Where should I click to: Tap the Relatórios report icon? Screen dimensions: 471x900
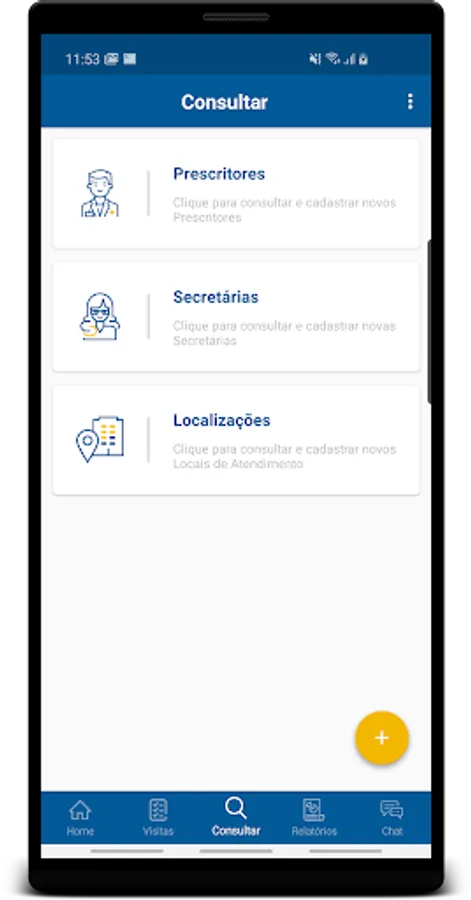314,810
